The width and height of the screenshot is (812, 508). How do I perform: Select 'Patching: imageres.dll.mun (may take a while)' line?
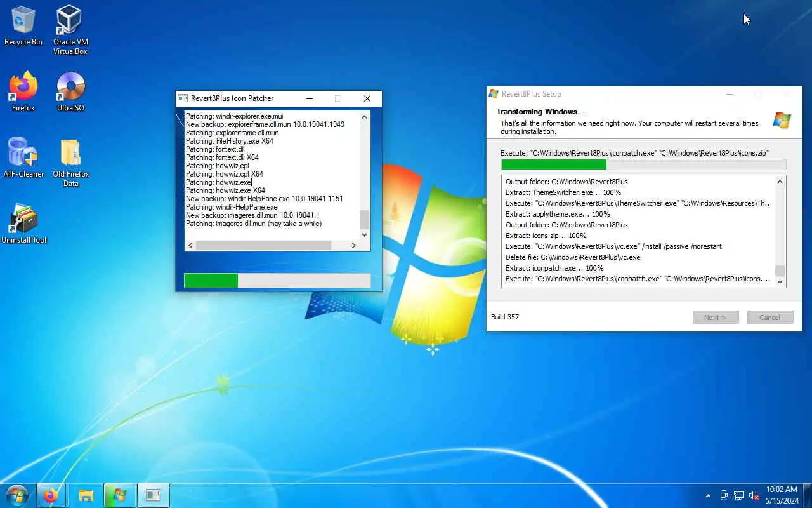pyautogui.click(x=254, y=224)
